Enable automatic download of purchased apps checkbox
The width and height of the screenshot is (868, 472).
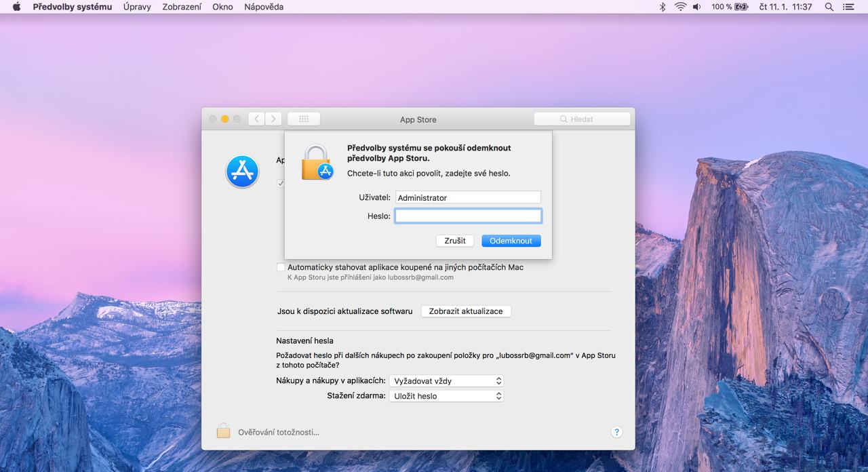281,267
